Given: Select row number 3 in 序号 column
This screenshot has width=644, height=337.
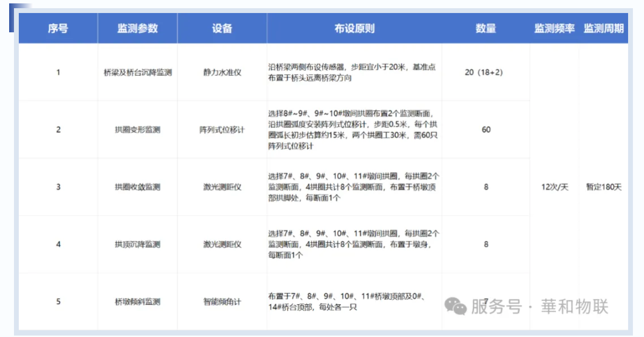Looking at the screenshot, I should point(58,187).
